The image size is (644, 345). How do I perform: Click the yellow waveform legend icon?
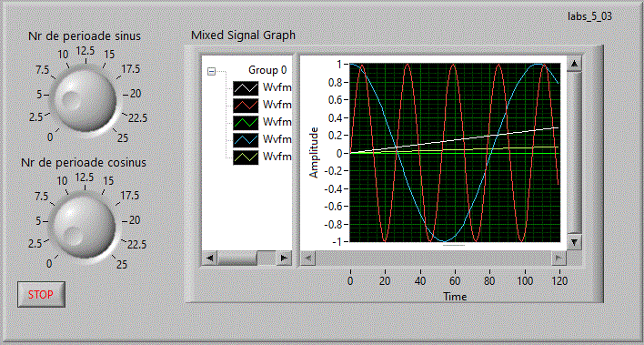(x=246, y=157)
